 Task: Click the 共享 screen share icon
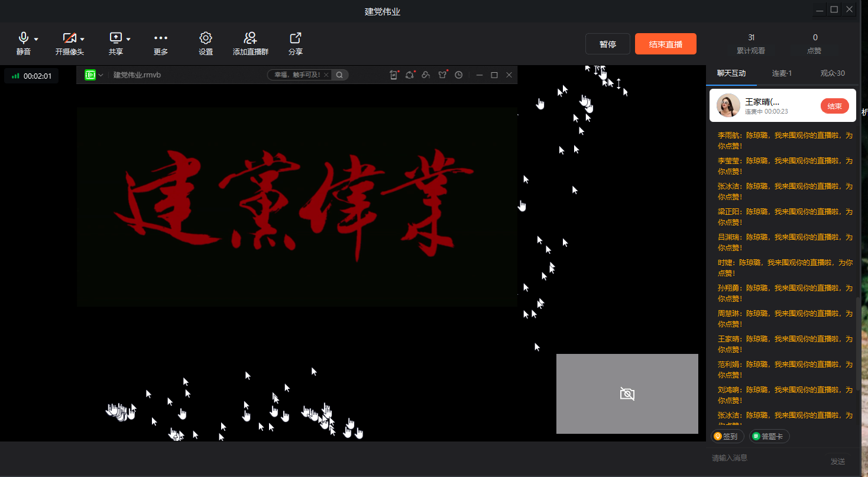click(x=115, y=38)
